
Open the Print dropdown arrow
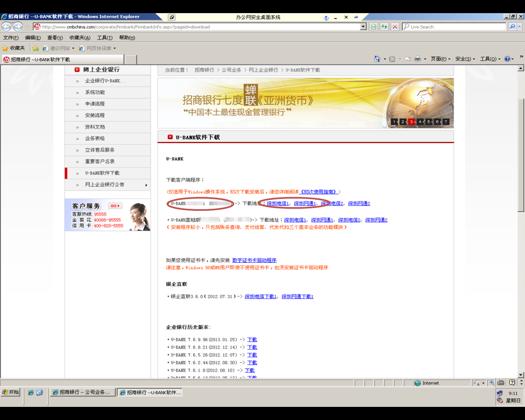pos(425,59)
